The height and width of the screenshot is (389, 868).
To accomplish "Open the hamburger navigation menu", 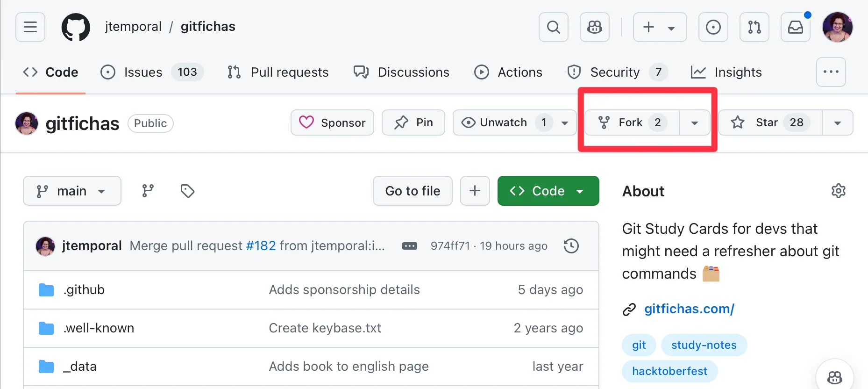I will coord(30,27).
